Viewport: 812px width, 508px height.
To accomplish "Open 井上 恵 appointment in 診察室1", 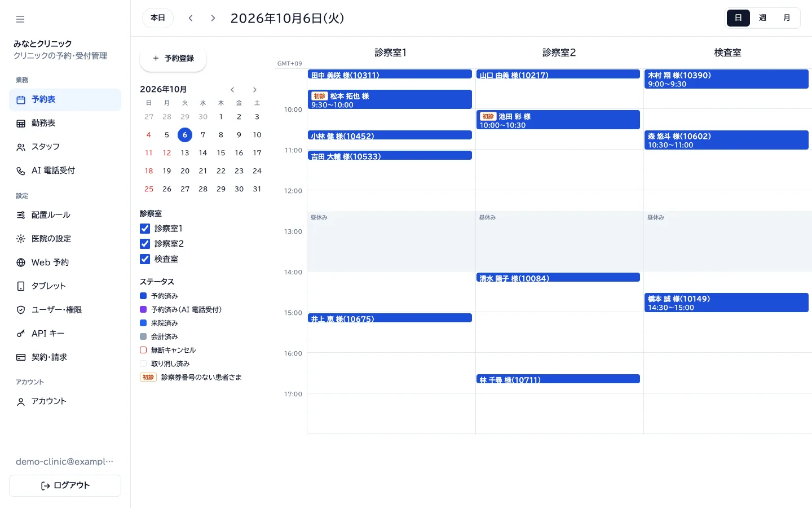I will coord(390,318).
